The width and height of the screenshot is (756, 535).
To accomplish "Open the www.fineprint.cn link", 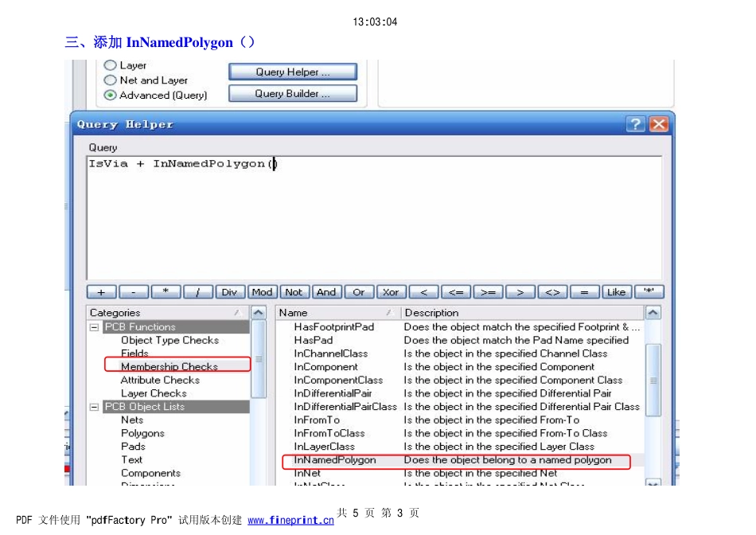I will (x=290, y=520).
